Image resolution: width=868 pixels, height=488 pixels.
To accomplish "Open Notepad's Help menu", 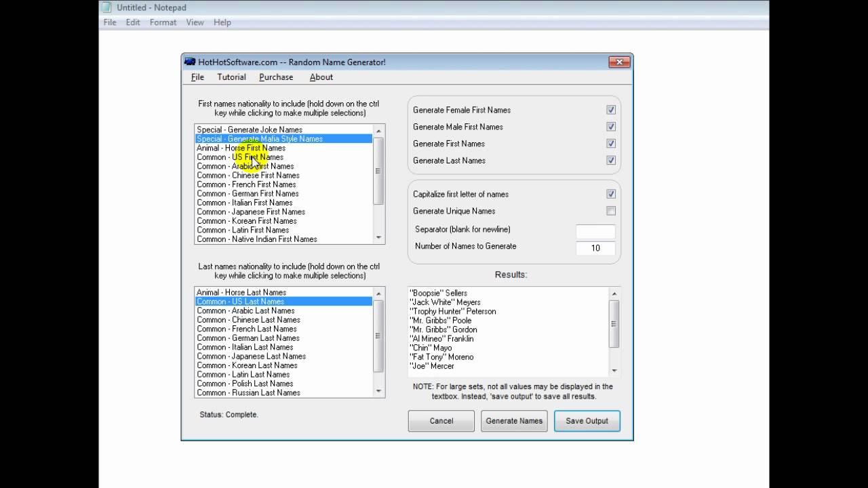I will click(x=222, y=22).
